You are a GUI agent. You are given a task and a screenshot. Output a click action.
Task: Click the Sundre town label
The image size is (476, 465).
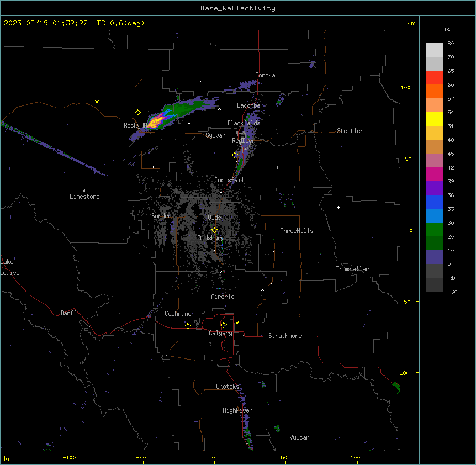[x=161, y=216]
